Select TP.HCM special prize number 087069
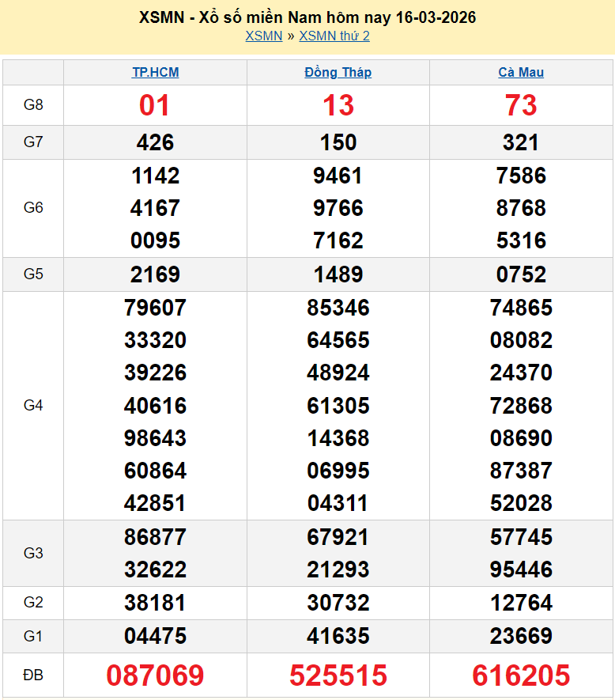 (155, 675)
